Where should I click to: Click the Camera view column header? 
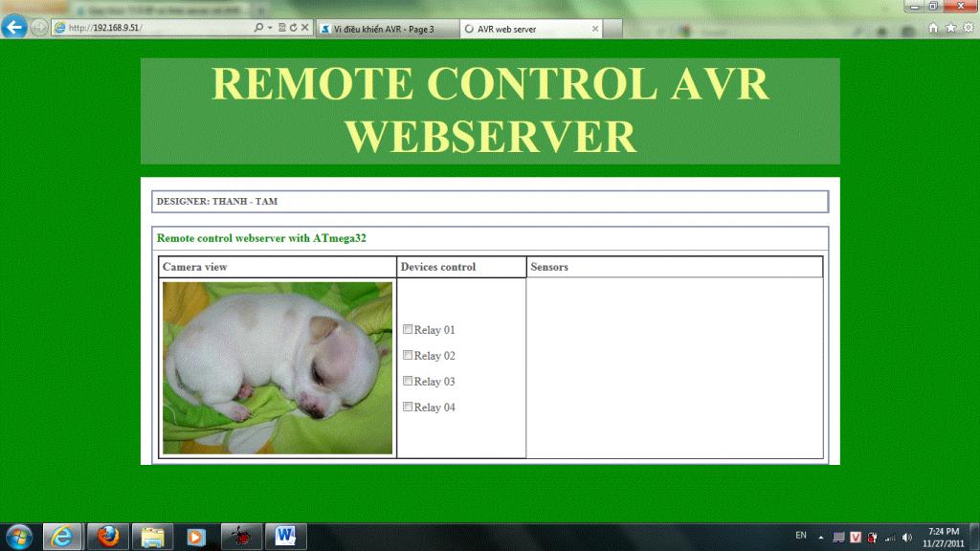pos(278,267)
